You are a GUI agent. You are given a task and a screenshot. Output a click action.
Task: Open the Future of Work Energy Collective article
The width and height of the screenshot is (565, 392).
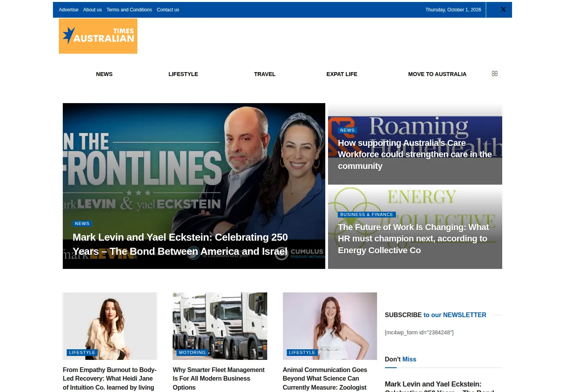(x=414, y=239)
